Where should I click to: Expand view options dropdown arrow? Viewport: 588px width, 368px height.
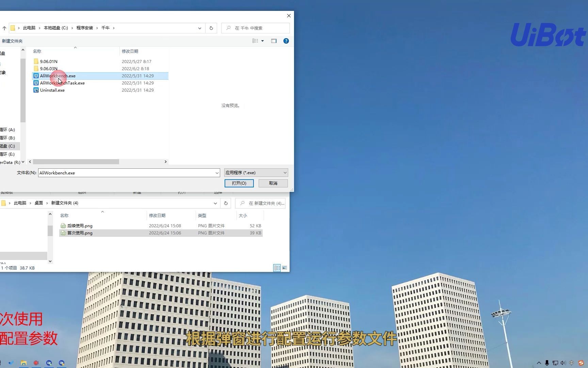pos(262,41)
